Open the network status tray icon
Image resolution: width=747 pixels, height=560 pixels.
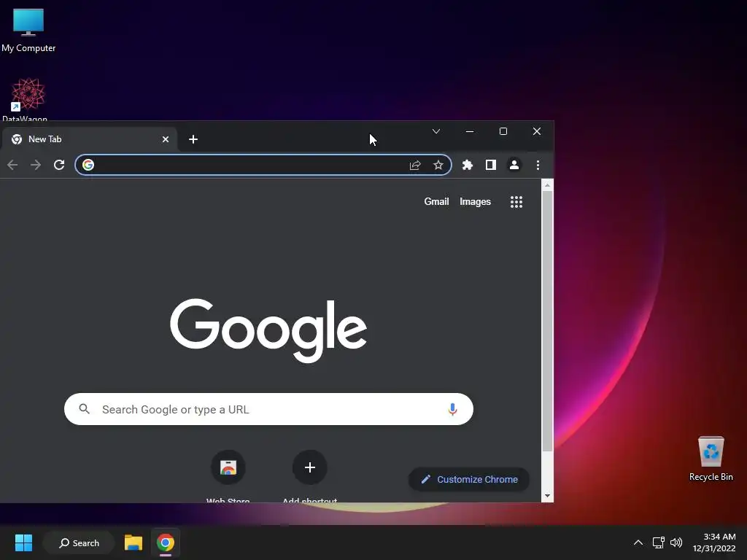pos(659,542)
